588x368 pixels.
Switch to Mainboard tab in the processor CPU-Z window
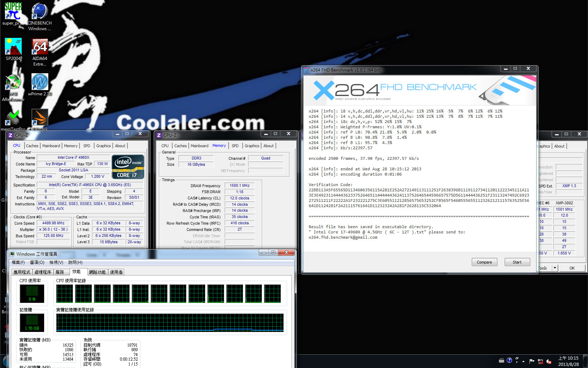coord(51,146)
